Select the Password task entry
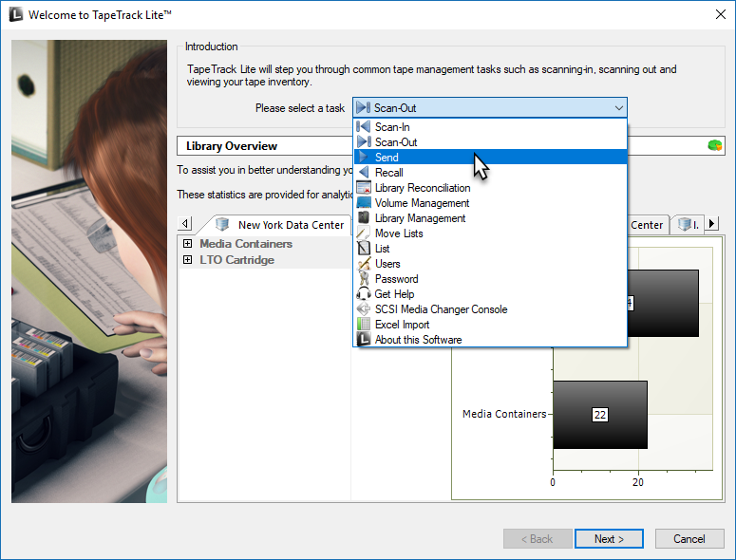 (x=490, y=279)
